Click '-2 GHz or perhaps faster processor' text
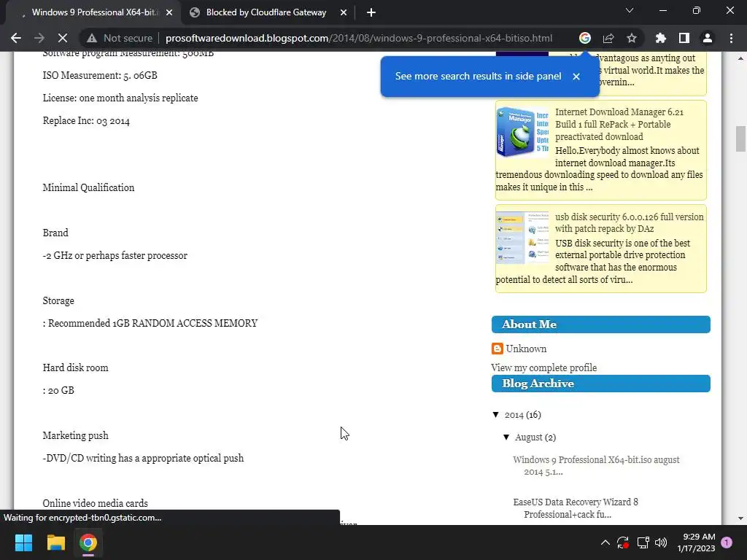Viewport: 747px width, 560px height. (x=115, y=255)
